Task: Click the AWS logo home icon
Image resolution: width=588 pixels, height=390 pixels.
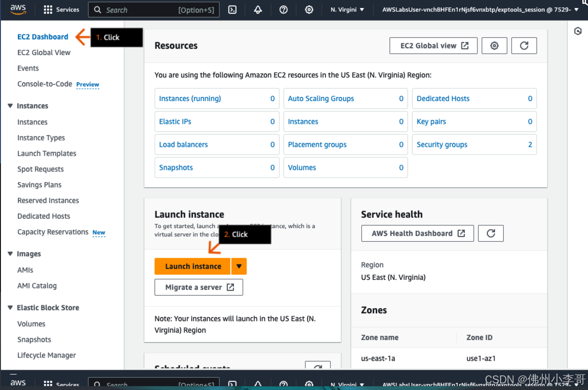Action: 18,8
